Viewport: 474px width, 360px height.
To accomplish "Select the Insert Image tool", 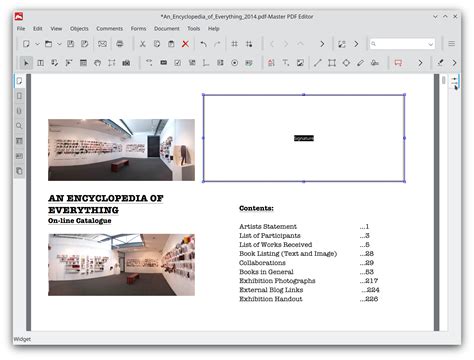I will point(300,63).
